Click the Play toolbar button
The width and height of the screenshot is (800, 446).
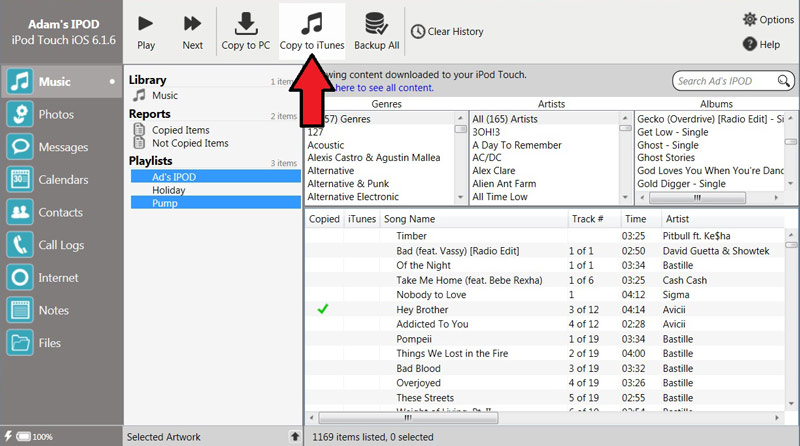(x=145, y=32)
